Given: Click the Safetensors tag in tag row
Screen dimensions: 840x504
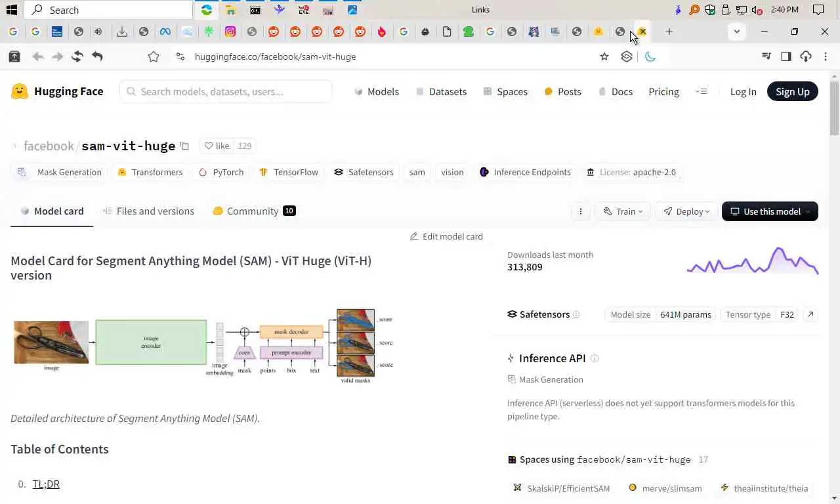Looking at the screenshot, I should 364,172.
